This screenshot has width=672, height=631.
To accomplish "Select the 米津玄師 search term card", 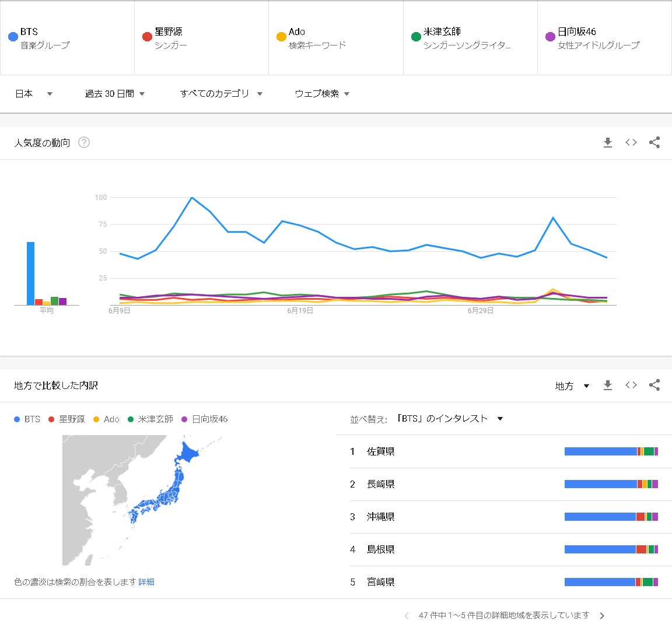I will coord(470,38).
